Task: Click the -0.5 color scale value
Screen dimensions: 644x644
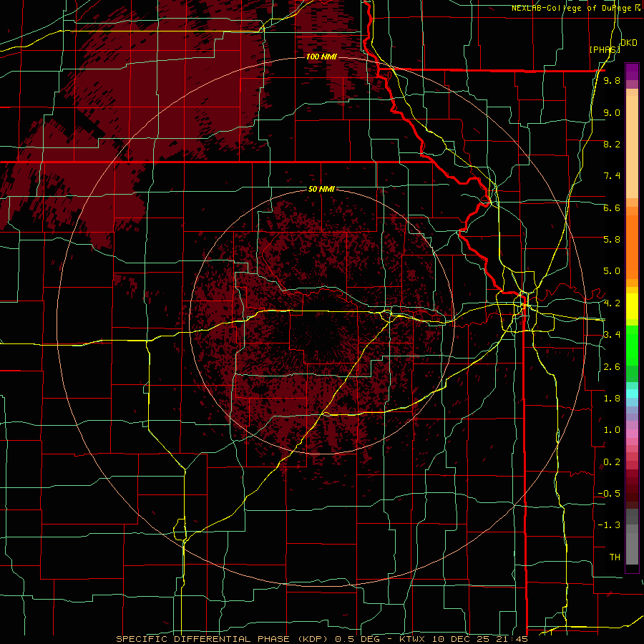Action: [609, 494]
